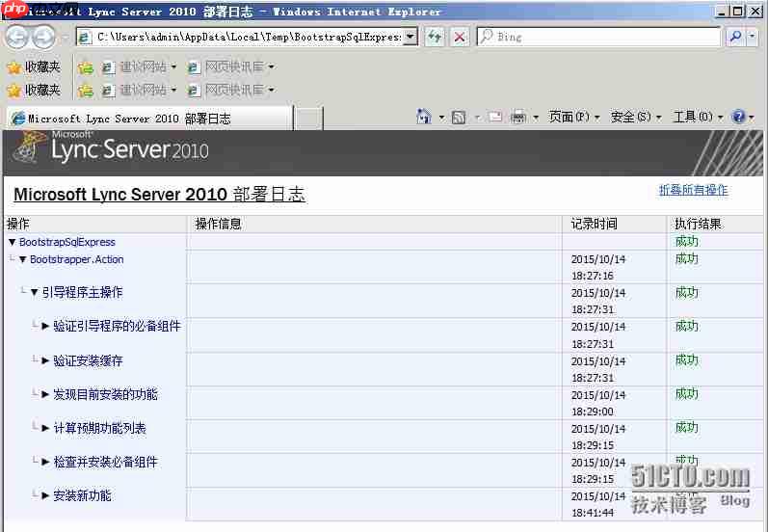Click the 记录时间 column header
768x532 pixels.
click(595, 224)
